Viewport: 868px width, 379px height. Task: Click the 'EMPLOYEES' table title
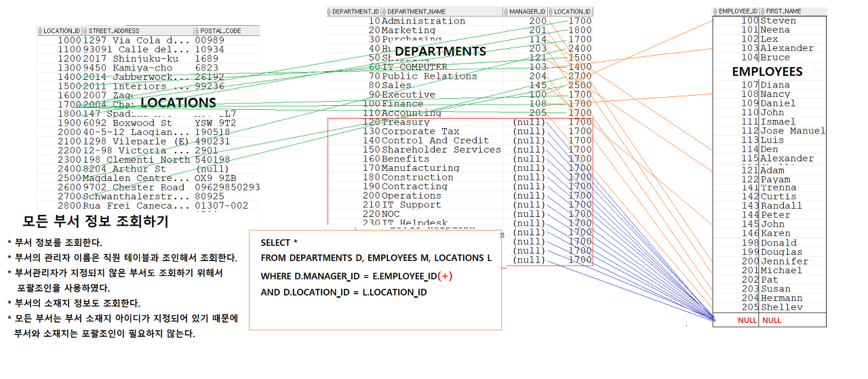point(767,71)
